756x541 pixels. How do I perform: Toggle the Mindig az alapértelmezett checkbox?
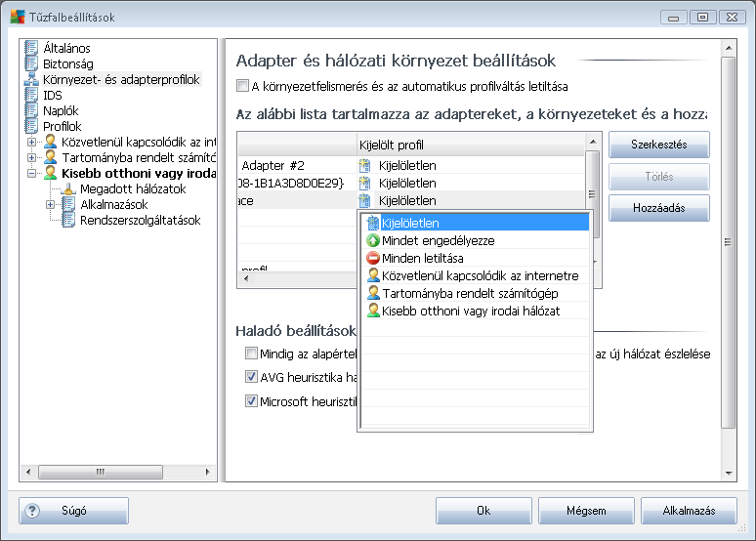click(251, 354)
